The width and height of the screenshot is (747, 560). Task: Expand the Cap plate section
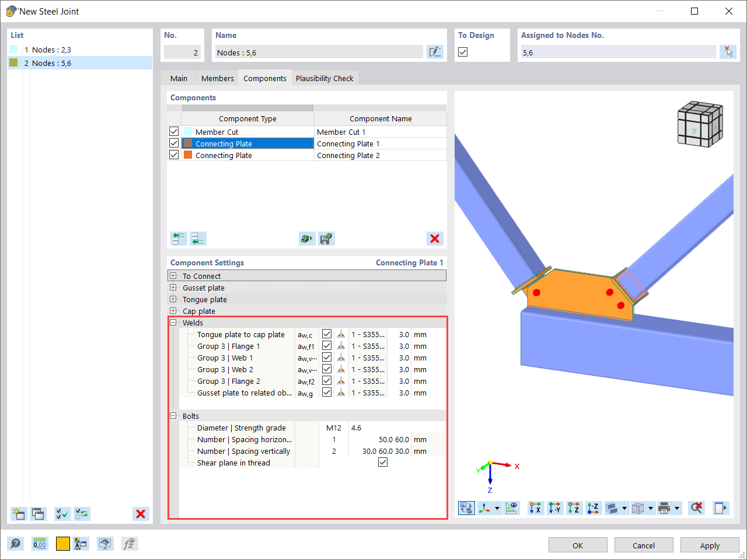pyautogui.click(x=173, y=311)
